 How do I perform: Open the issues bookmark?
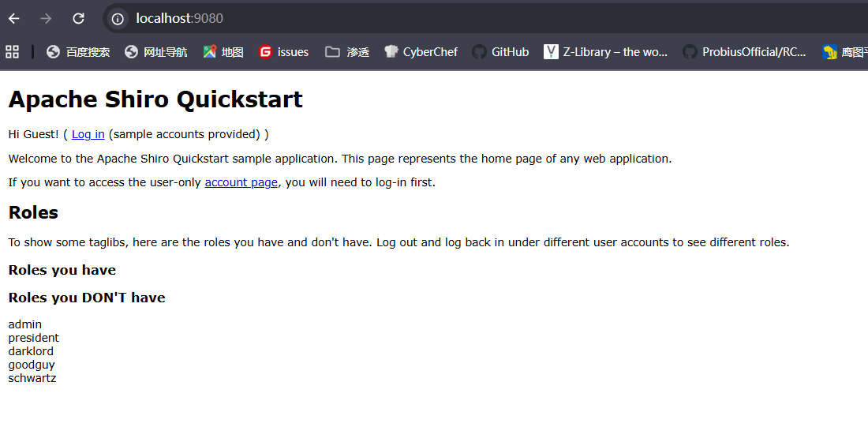283,52
